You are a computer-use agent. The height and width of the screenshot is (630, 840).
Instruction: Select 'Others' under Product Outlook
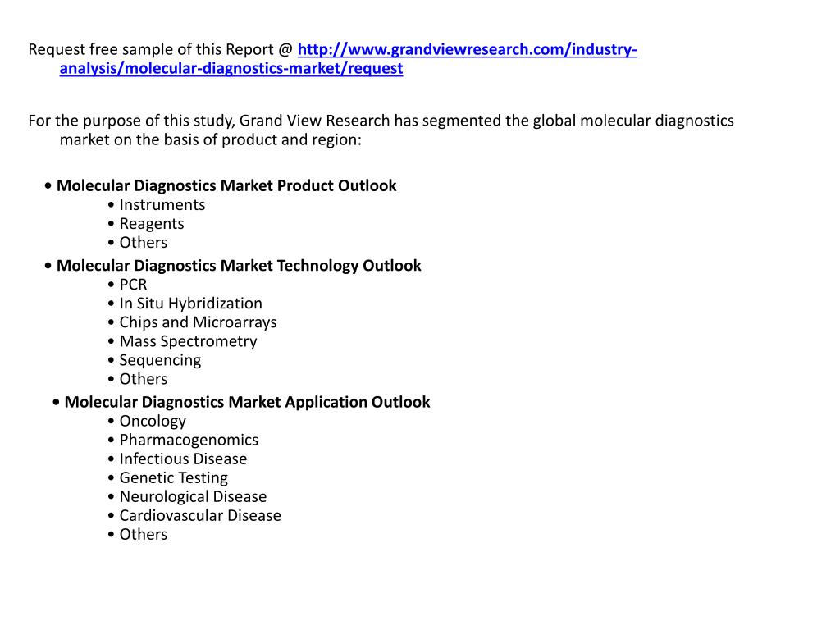143,243
